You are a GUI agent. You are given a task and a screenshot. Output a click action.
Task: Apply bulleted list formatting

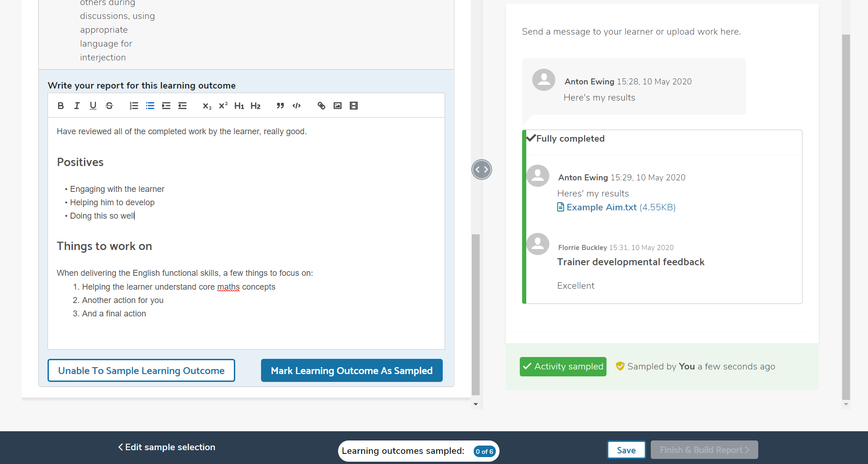pos(150,106)
